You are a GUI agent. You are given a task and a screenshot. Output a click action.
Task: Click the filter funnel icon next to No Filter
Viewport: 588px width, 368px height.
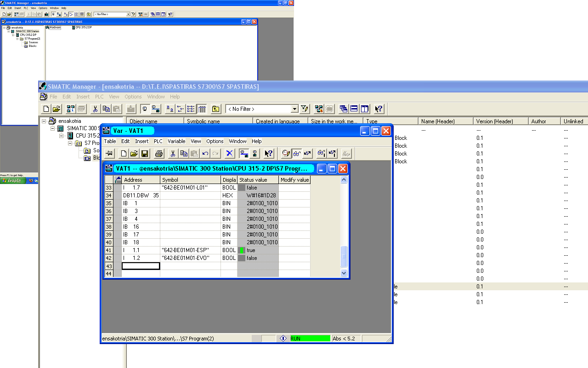[304, 109]
